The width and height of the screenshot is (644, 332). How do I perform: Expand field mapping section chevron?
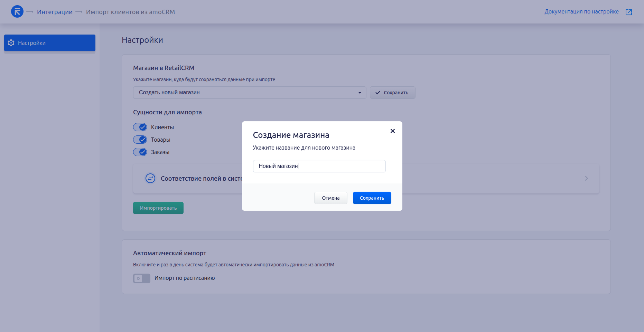pos(586,178)
